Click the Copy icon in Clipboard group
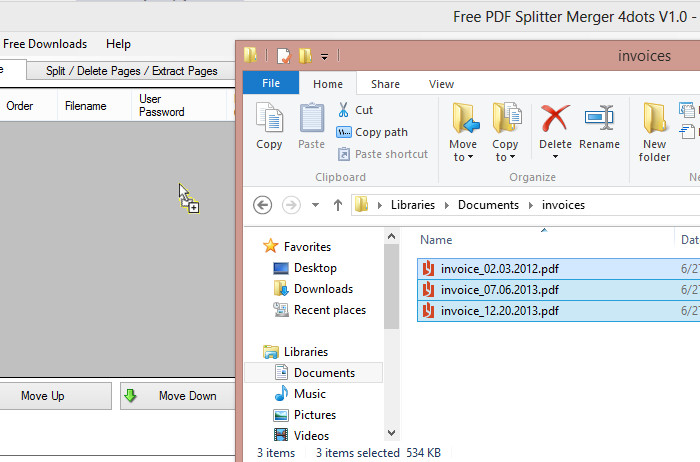The width and height of the screenshot is (700, 462). tap(269, 118)
